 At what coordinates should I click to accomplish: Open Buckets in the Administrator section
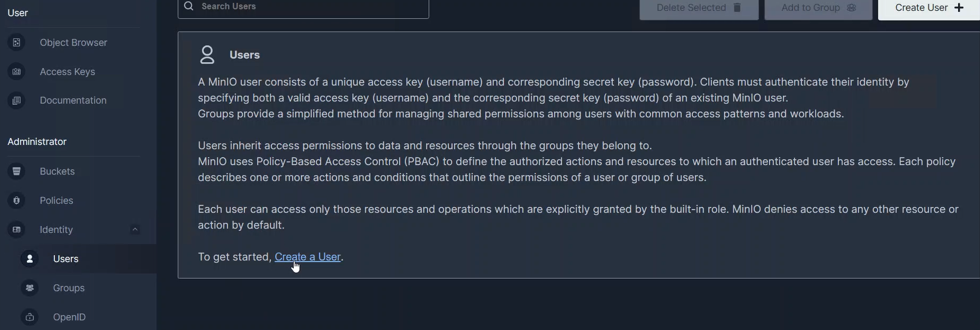tap(57, 171)
